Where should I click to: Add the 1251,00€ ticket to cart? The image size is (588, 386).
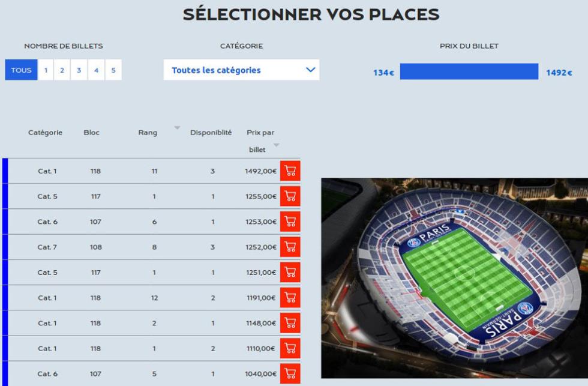290,273
